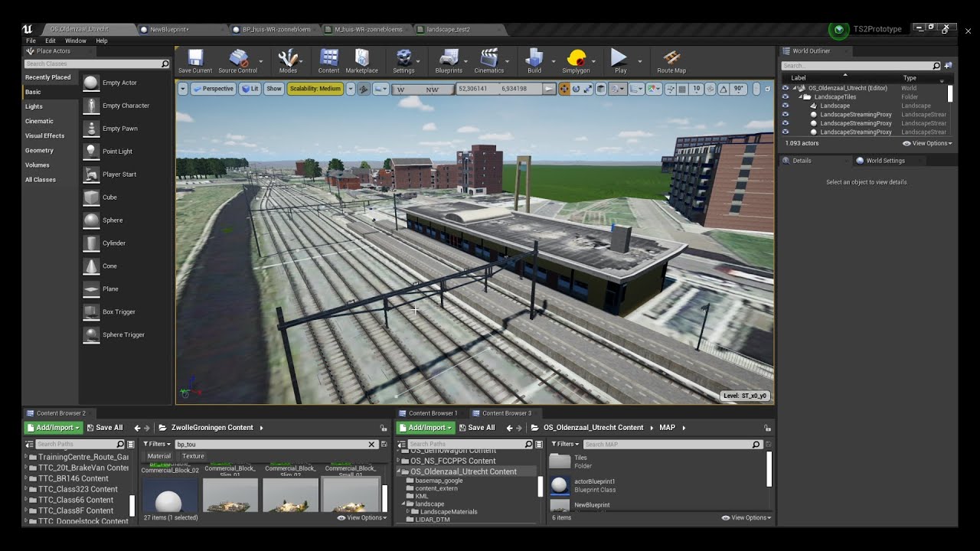Open the Scalability: Medium dropdown

315,89
